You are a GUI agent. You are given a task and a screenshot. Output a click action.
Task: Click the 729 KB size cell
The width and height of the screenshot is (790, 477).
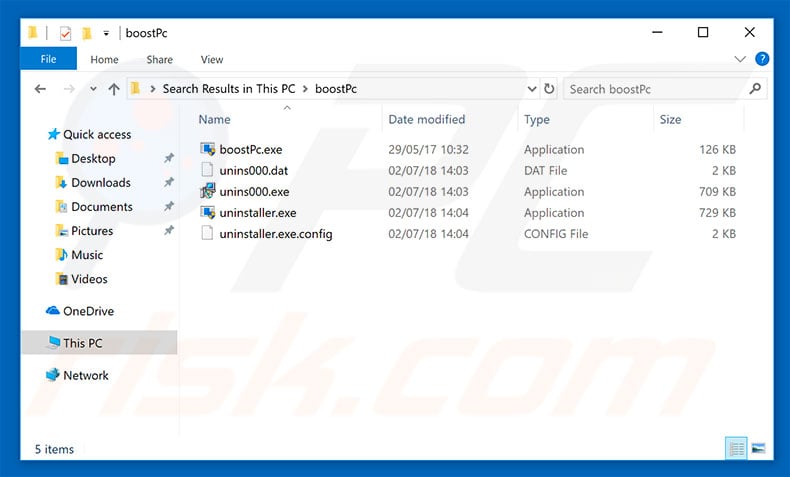click(x=717, y=213)
